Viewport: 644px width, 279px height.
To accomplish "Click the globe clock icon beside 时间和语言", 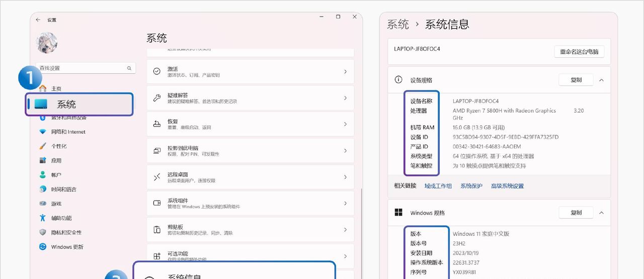I will (43, 190).
